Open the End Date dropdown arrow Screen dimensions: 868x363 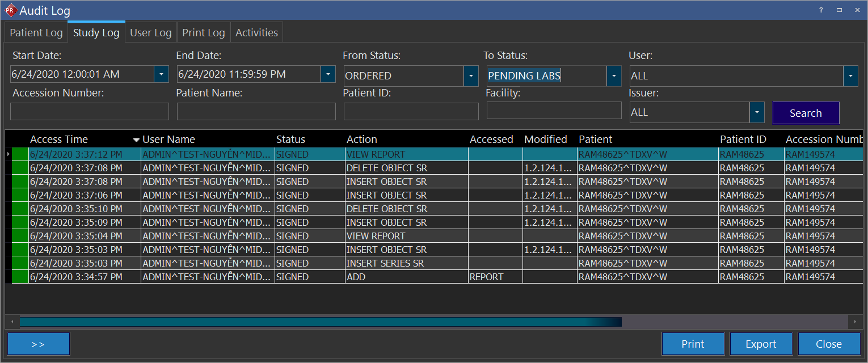tap(328, 74)
